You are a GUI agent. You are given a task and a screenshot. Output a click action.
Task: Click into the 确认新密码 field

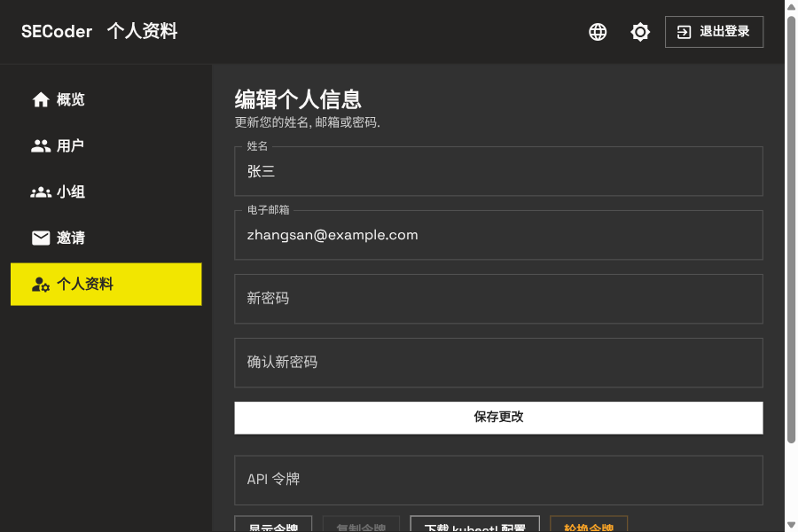coord(498,363)
